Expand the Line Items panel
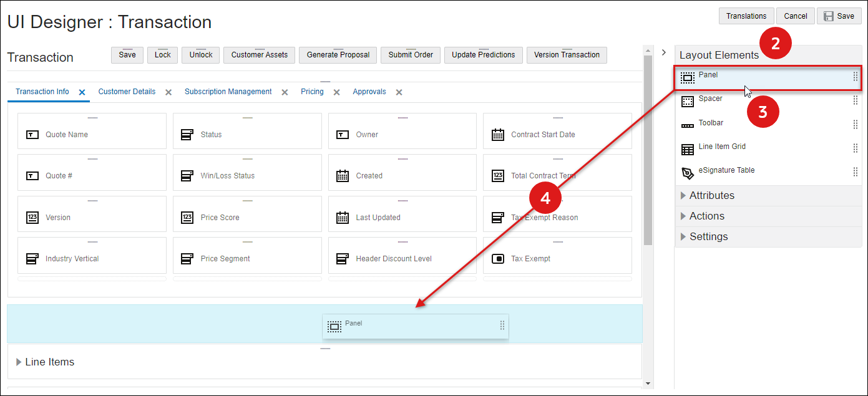 (x=19, y=362)
